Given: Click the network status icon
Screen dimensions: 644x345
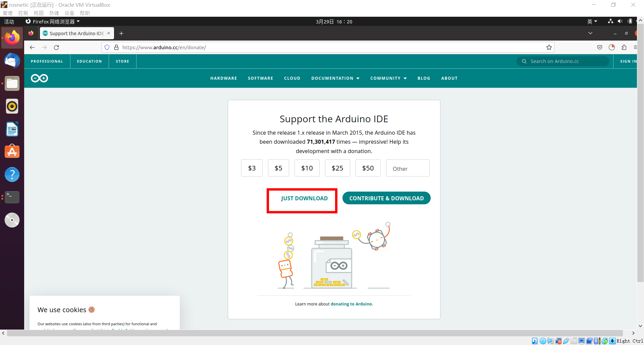Looking at the screenshot, I should 610,21.
